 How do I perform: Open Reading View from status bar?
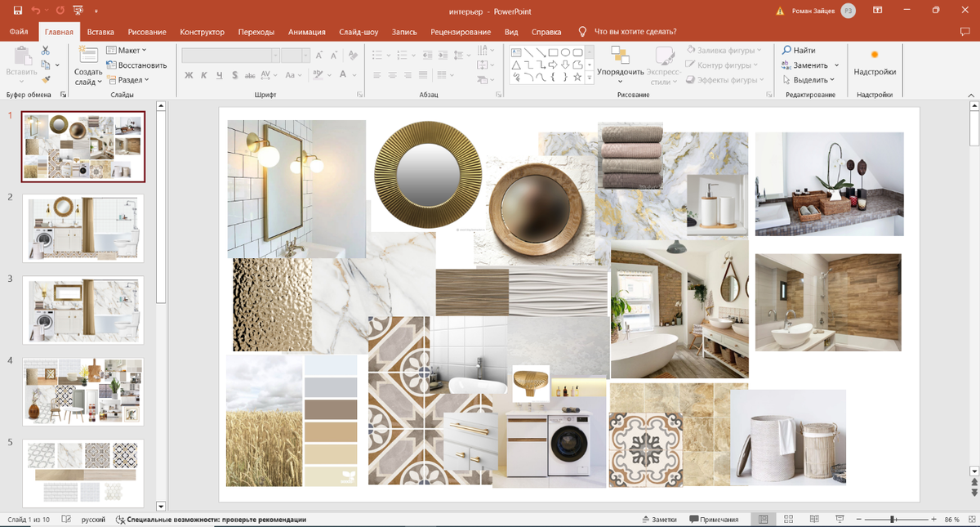[813, 520]
